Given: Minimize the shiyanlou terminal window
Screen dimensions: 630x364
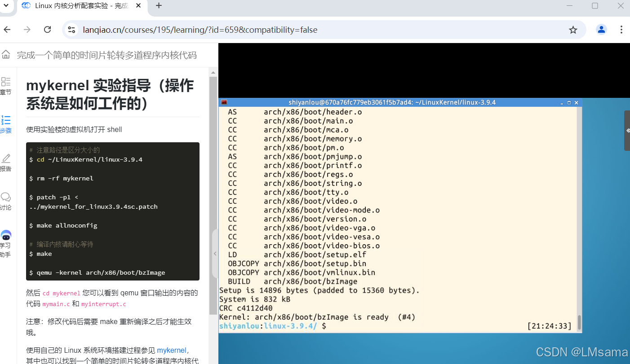Looking at the screenshot, I should pyautogui.click(x=562, y=102).
